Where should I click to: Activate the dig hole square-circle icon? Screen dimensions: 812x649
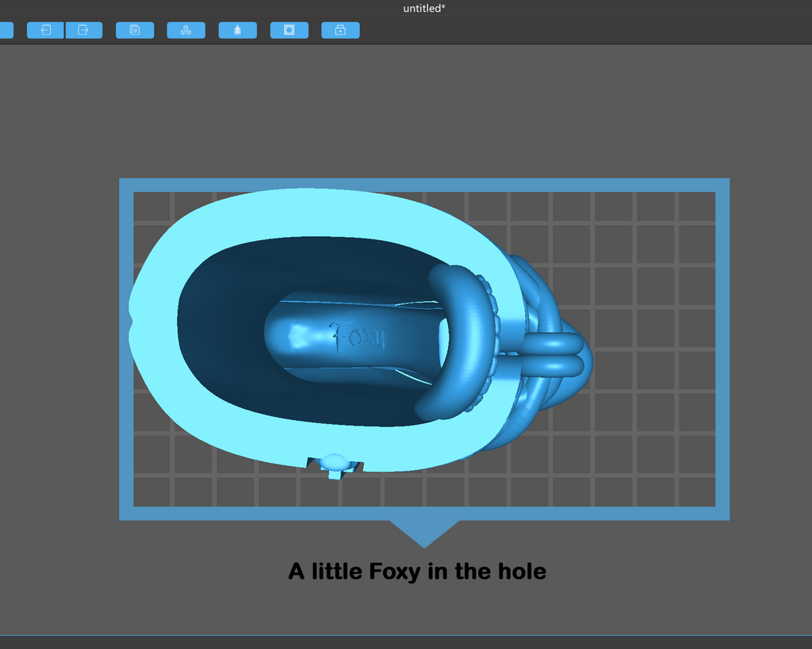tap(289, 30)
